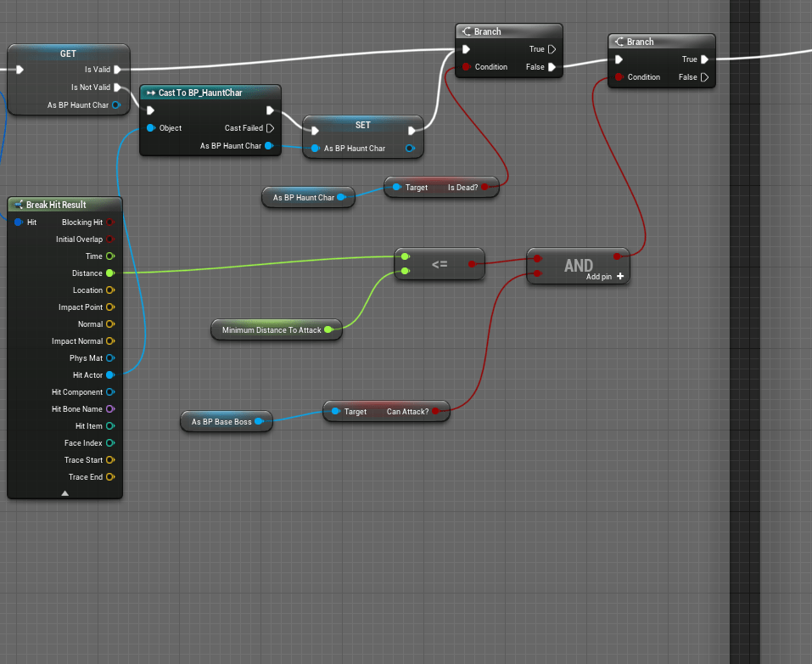Click the Distance output pin
812x664 pixels.
110,273
